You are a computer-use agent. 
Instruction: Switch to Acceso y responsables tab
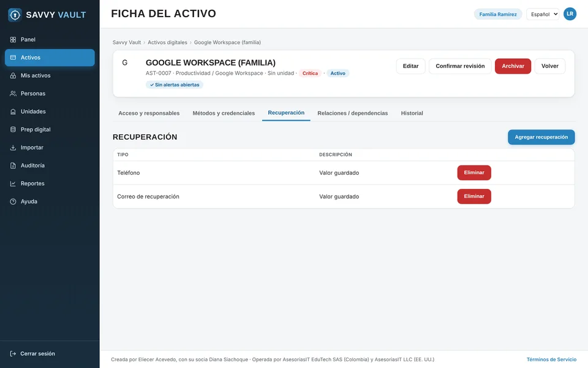pos(149,113)
